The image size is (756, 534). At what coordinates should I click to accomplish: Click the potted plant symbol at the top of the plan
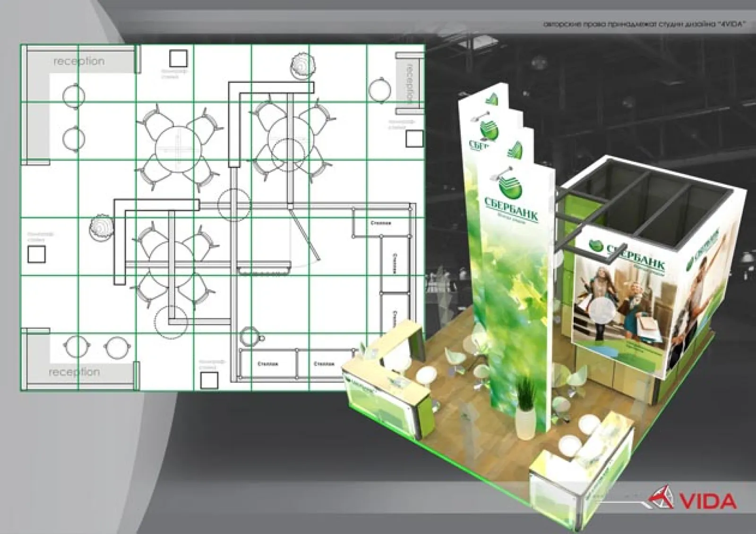(x=303, y=66)
